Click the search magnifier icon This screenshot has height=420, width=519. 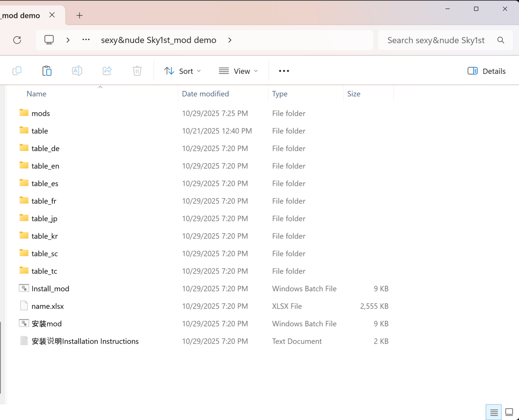501,40
